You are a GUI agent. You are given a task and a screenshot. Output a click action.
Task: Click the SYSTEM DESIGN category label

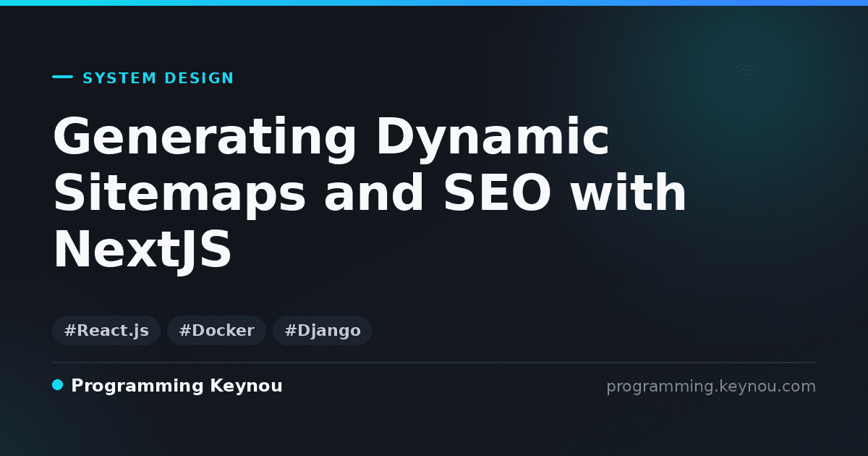(158, 78)
